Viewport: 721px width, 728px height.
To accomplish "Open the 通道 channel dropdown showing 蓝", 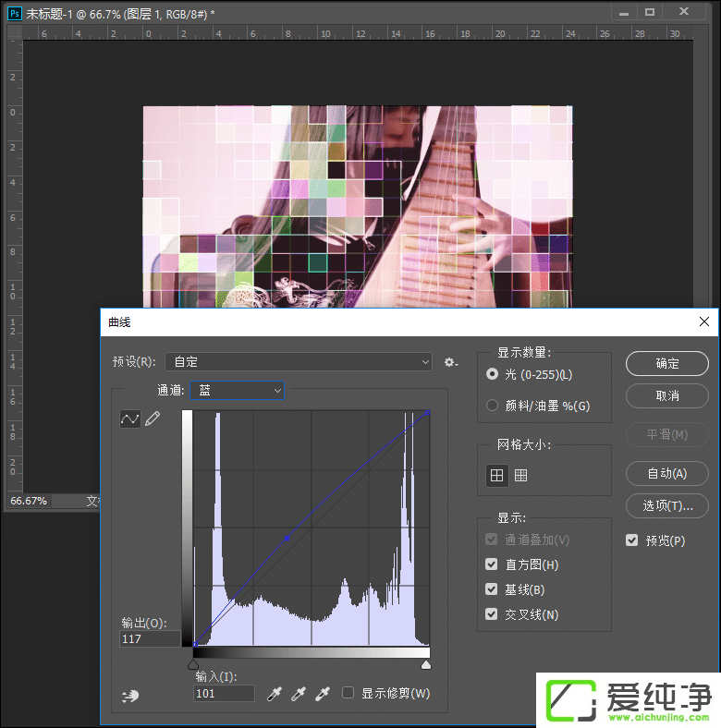I will pyautogui.click(x=238, y=391).
